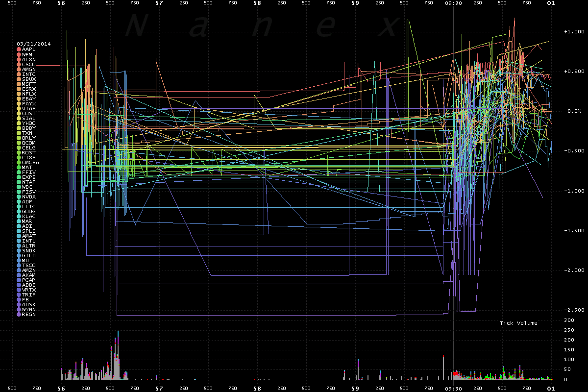Select the GOOG legend color dot
The width and height of the screenshot is (588, 392).
[x=19, y=211]
